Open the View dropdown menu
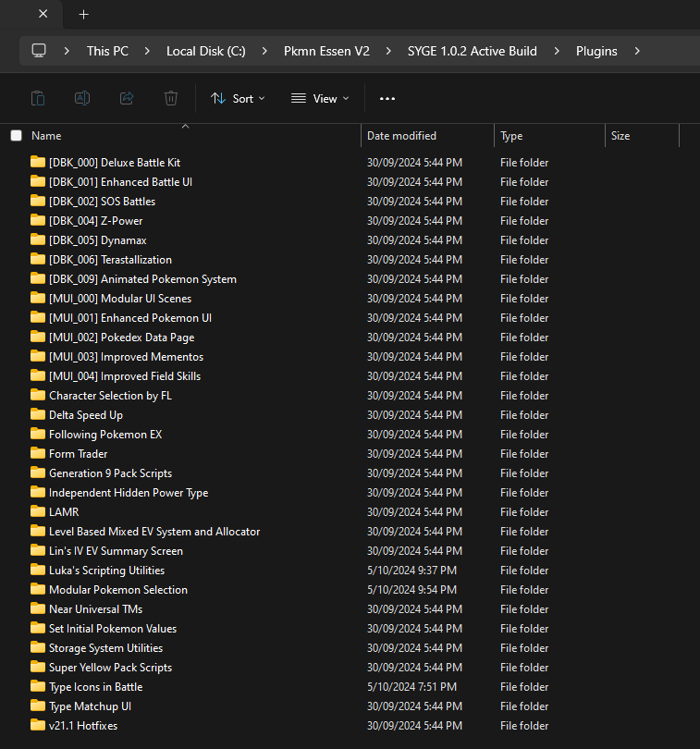The height and width of the screenshot is (749, 700). pyautogui.click(x=320, y=98)
